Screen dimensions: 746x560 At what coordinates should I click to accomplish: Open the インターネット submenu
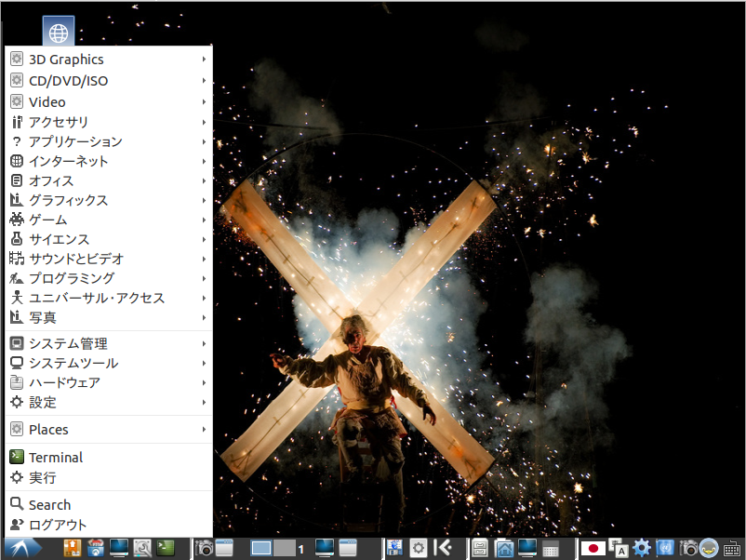109,161
